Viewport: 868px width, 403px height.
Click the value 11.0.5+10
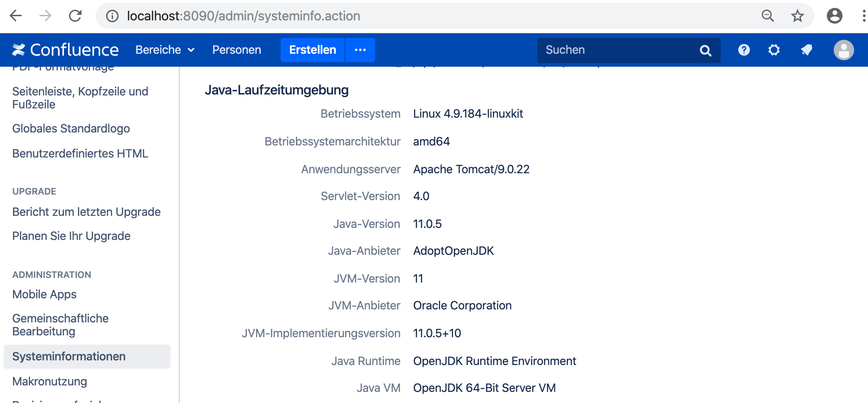[437, 333]
